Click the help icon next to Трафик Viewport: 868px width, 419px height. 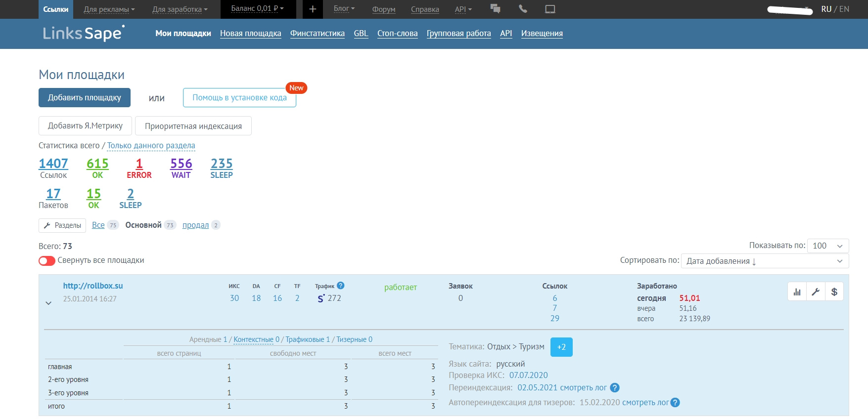click(x=341, y=286)
